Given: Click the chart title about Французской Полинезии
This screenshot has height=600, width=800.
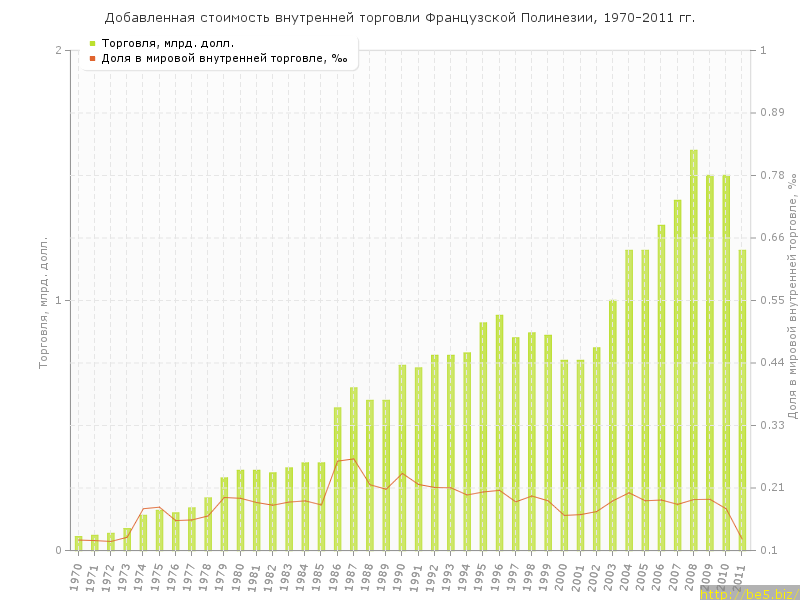Looking at the screenshot, I should tap(400, 18).
